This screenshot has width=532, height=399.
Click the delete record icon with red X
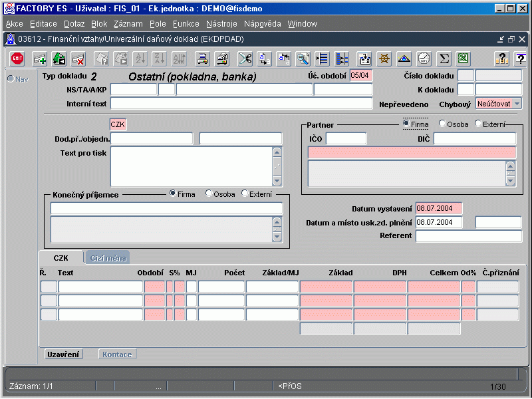[x=78, y=59]
